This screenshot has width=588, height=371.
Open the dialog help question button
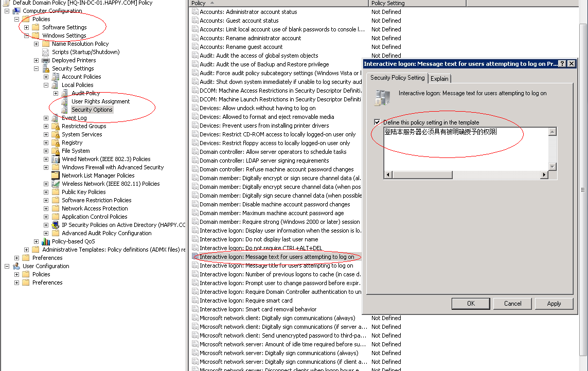click(562, 64)
